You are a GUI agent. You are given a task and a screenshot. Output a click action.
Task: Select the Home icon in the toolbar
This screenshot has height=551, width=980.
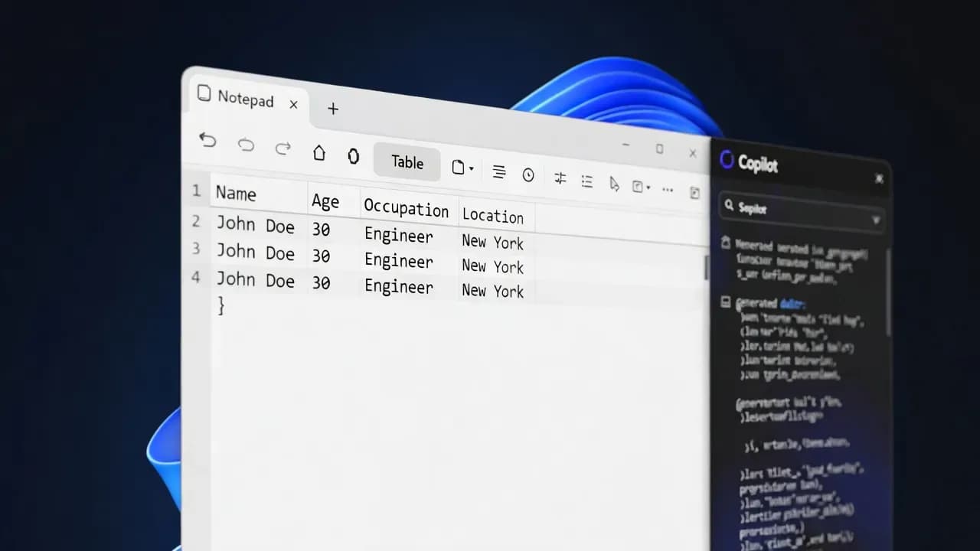(319, 153)
